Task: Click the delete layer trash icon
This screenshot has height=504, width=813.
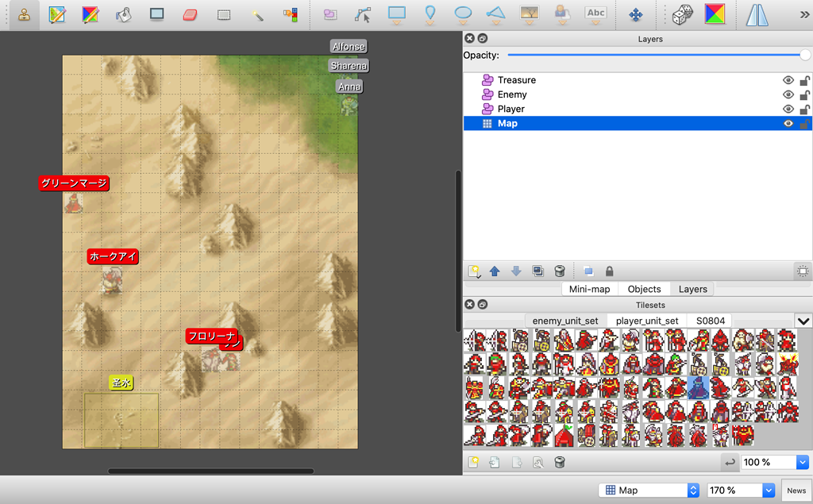Action: click(x=560, y=271)
